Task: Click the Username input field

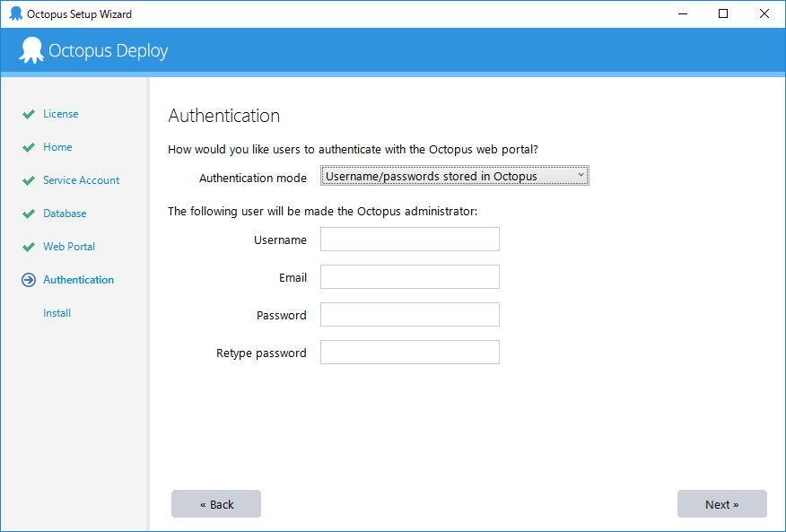Action: pos(409,240)
